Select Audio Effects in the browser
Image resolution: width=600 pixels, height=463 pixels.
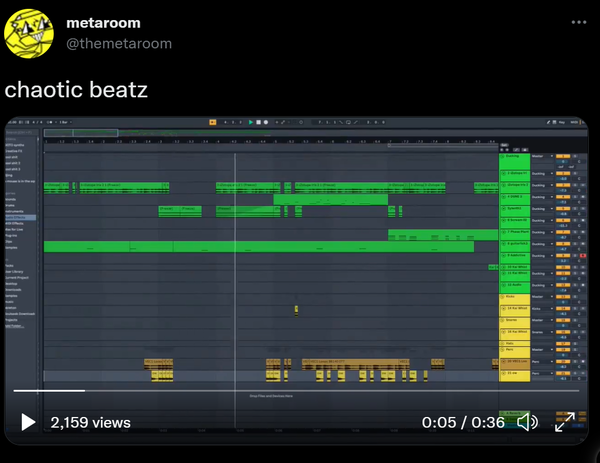[x=20, y=217]
